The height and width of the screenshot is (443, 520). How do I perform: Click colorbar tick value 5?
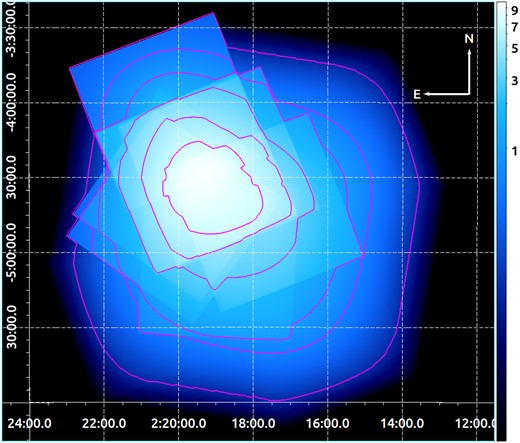tap(514, 49)
